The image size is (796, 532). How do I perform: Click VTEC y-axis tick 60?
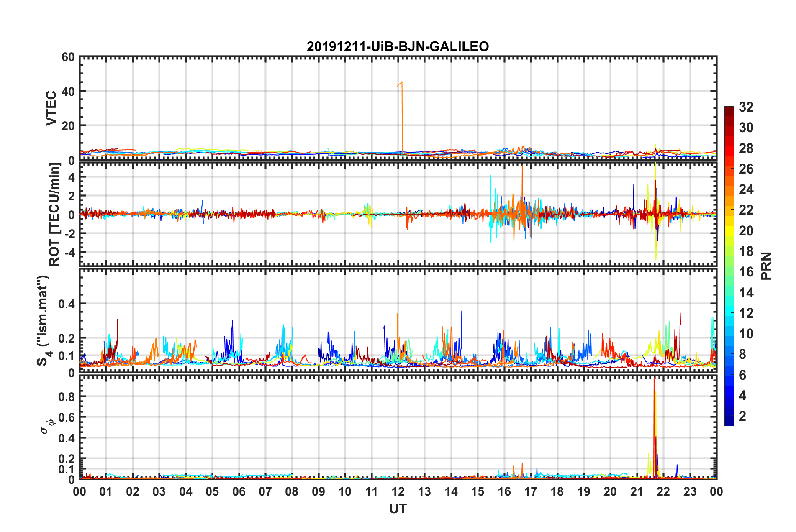[68, 57]
